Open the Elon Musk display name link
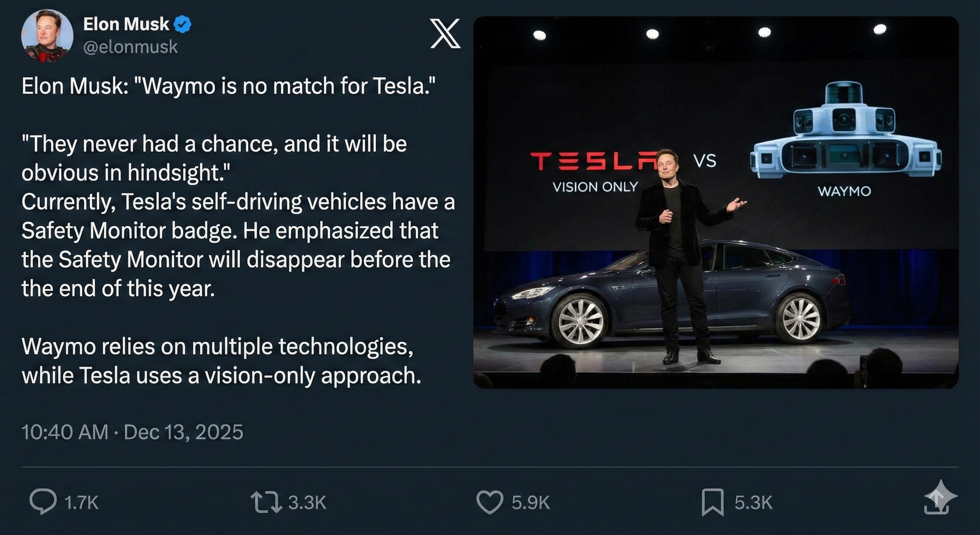The width and height of the screenshot is (980, 535). point(126,25)
